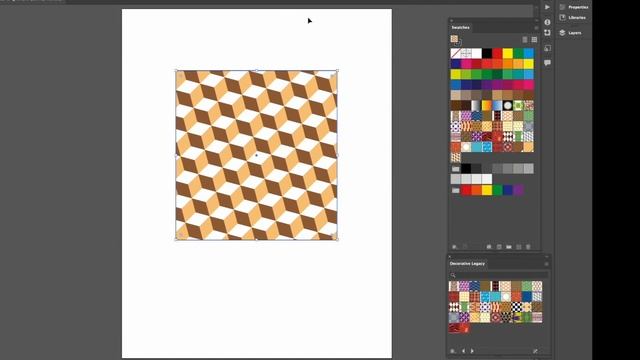Viewport: 640px width, 360px height.
Task: Open Swatch Libraries menu in Decorative Legacy footer
Action: (453, 351)
